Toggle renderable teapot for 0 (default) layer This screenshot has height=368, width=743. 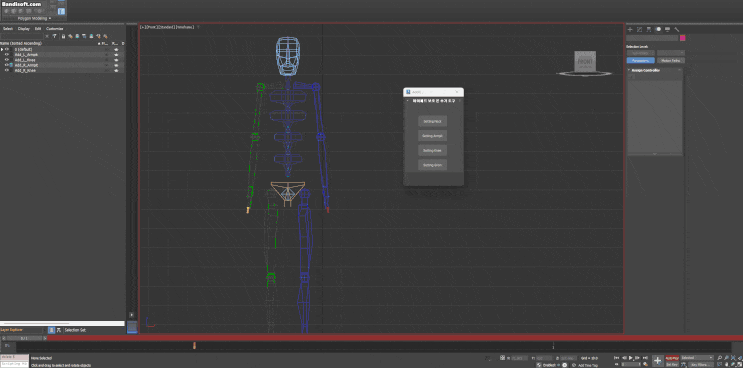coord(116,49)
